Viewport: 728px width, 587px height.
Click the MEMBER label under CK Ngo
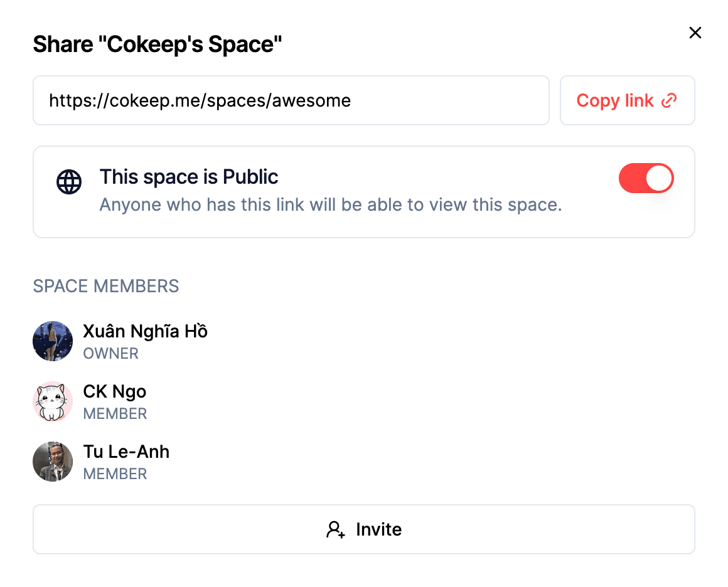tap(115, 414)
